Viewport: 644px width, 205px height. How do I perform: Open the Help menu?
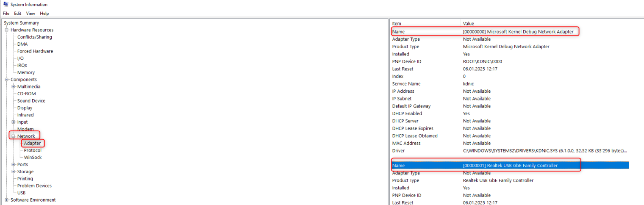pos(44,14)
